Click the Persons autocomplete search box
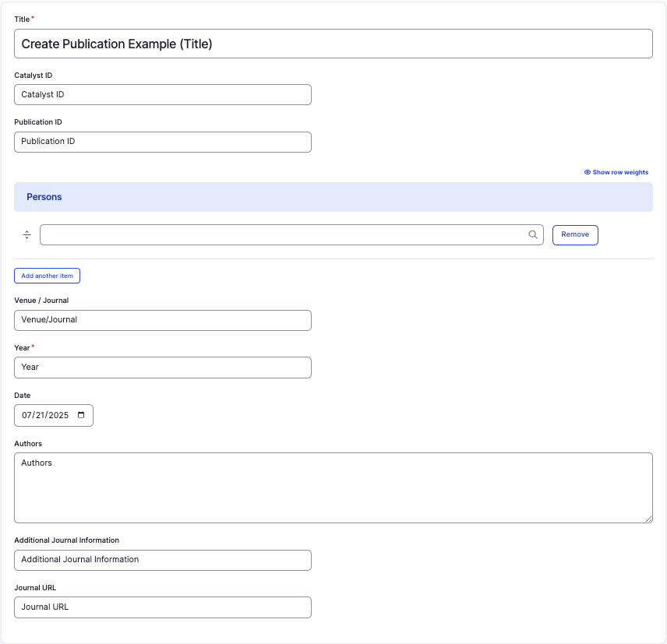Screen dimensions: 667x644 pos(281,234)
